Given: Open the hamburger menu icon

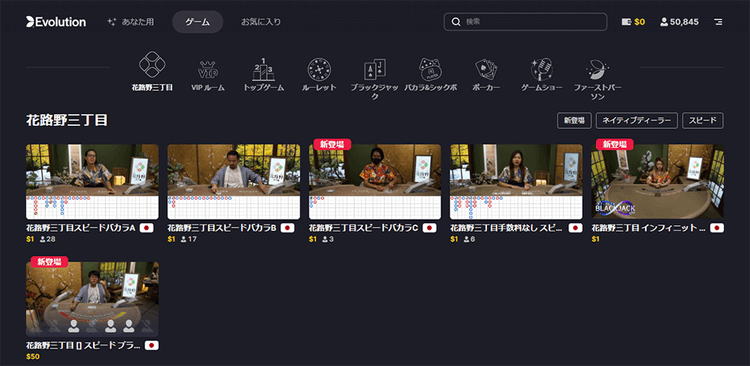Looking at the screenshot, I should (718, 22).
